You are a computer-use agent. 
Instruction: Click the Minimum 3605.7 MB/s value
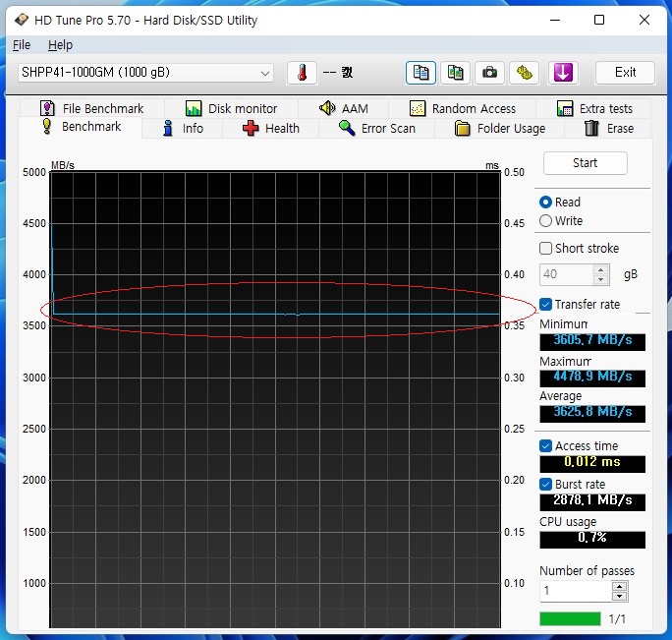[x=592, y=341]
